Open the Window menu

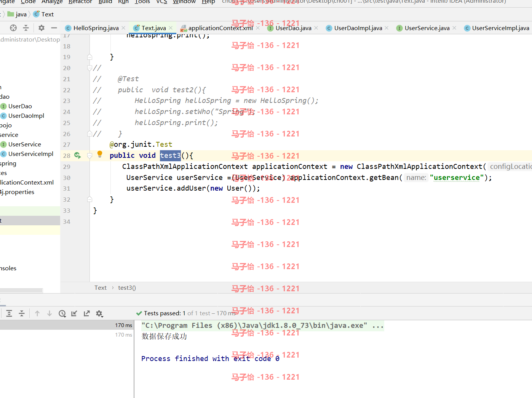[184, 2]
